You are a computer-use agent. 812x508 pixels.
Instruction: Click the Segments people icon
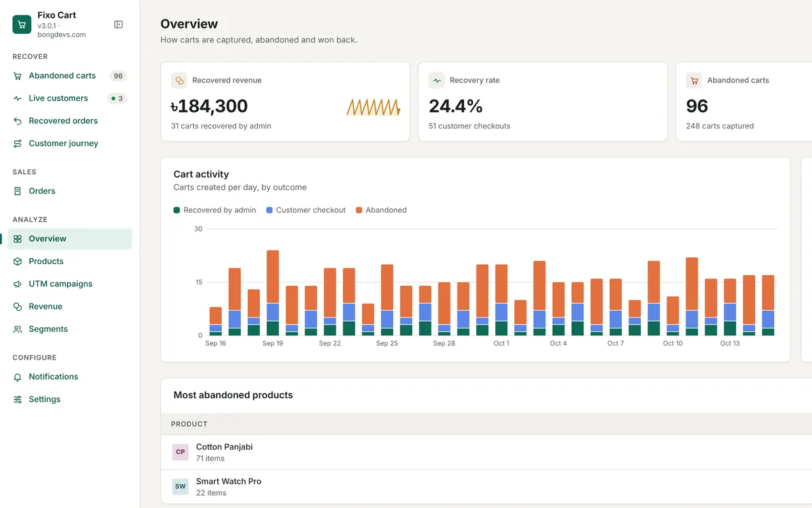click(x=18, y=329)
